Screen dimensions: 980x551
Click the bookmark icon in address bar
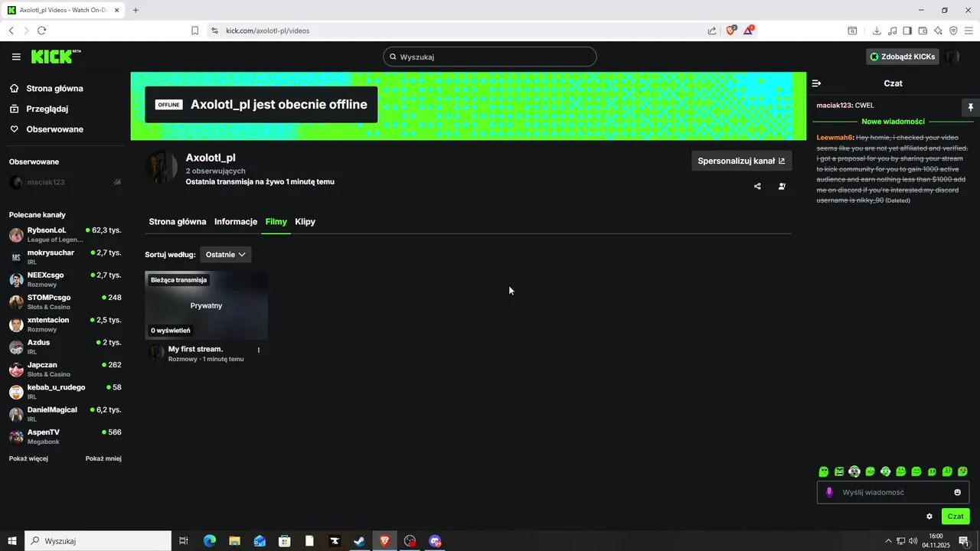click(194, 31)
